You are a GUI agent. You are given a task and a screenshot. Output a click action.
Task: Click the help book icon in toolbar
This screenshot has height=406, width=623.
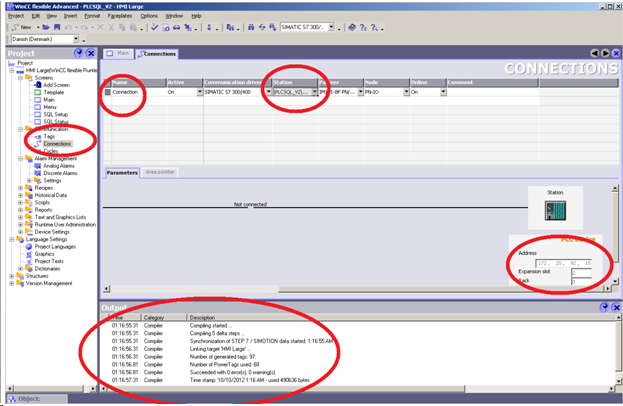(x=352, y=27)
